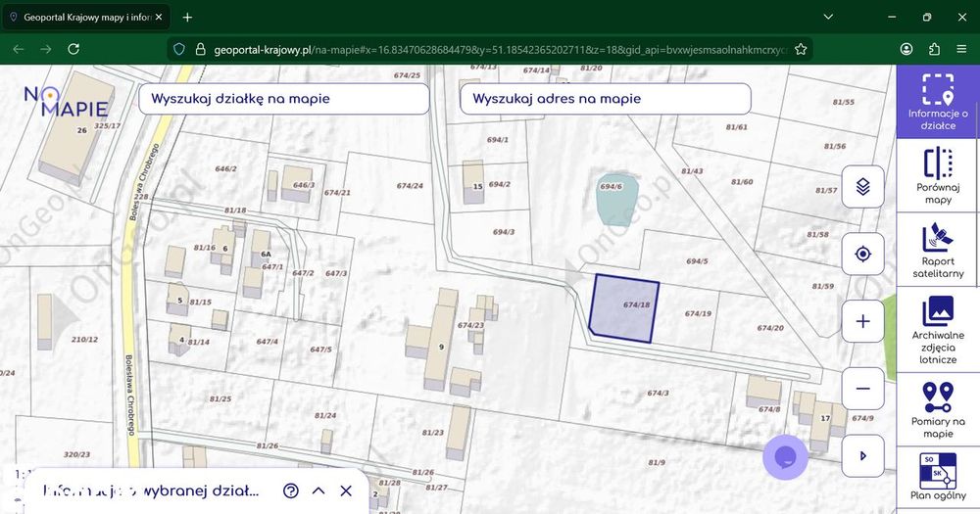
Task: Open Archiwalne zdjęcia lotnicze
Action: coord(938,330)
